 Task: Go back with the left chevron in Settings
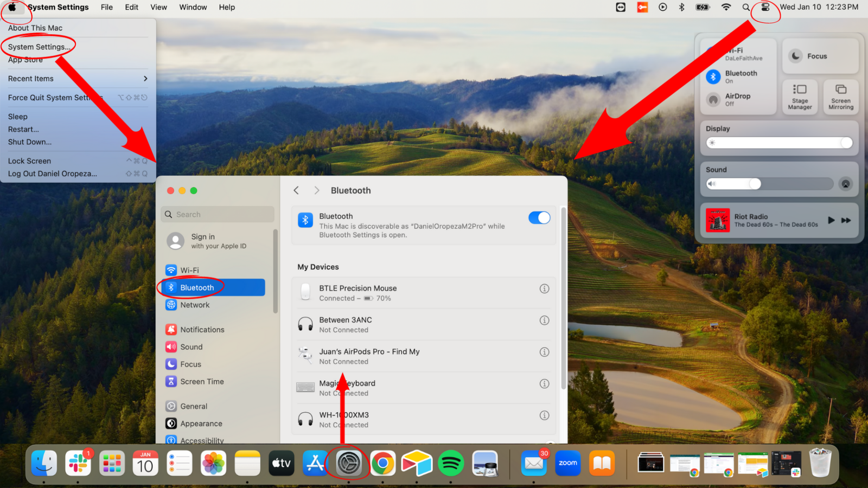pos(296,190)
